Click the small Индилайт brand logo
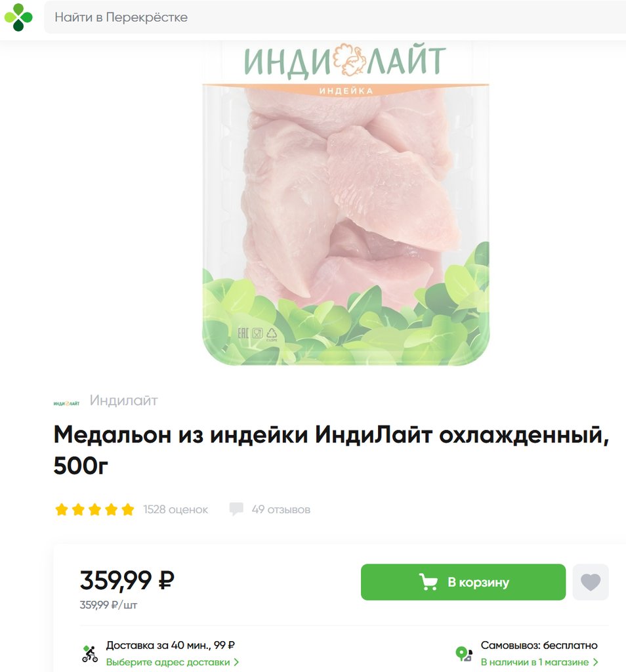The height and width of the screenshot is (672, 626). click(66, 404)
